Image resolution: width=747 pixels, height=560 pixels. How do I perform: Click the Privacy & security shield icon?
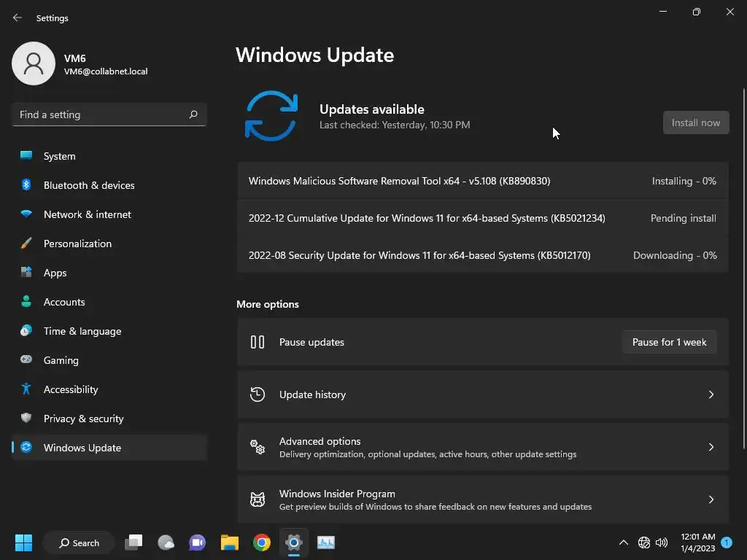tap(26, 418)
